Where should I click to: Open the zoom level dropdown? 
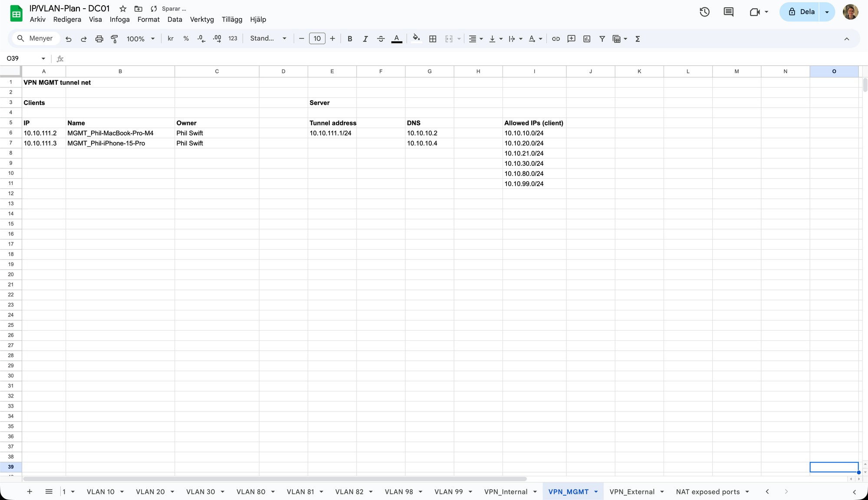[x=140, y=39]
